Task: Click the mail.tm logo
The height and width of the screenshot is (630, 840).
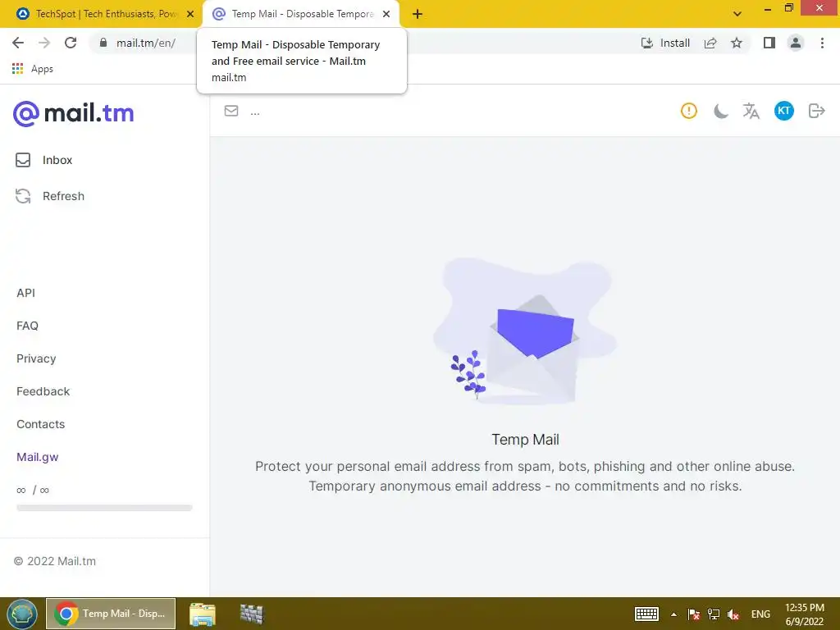Action: pyautogui.click(x=73, y=113)
